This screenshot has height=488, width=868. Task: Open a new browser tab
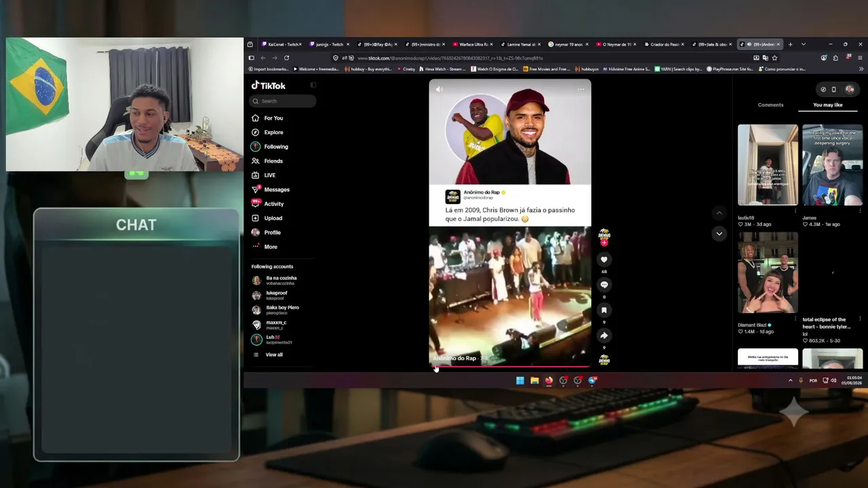[x=790, y=44]
